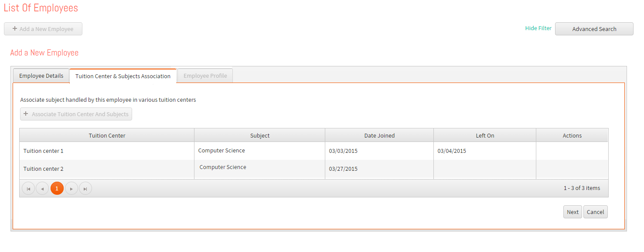Click the Cancel button
644x252 pixels.
596,212
